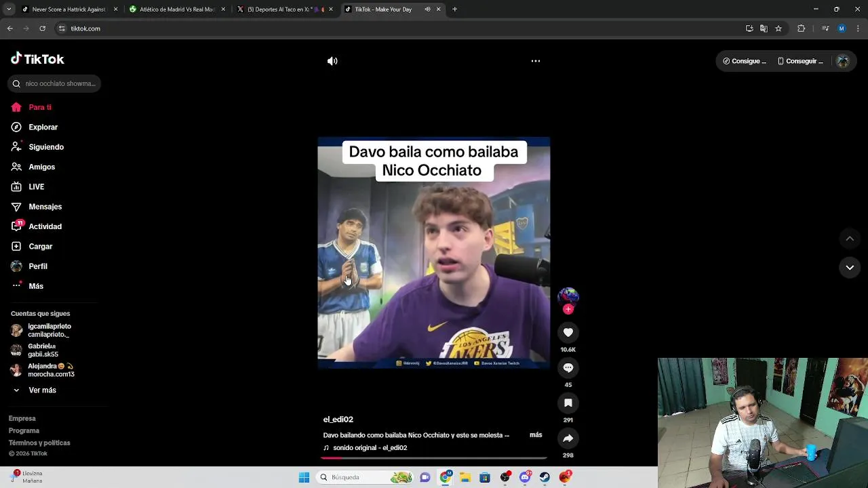Switch to Atlético de Madrid Vs Real tab
This screenshot has width=868, height=488.
coord(176,9)
